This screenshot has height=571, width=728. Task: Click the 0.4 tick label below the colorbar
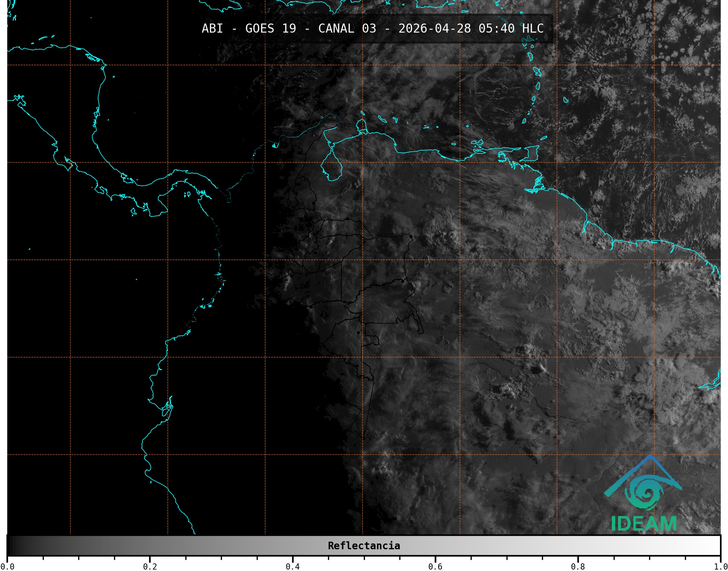[293, 566]
